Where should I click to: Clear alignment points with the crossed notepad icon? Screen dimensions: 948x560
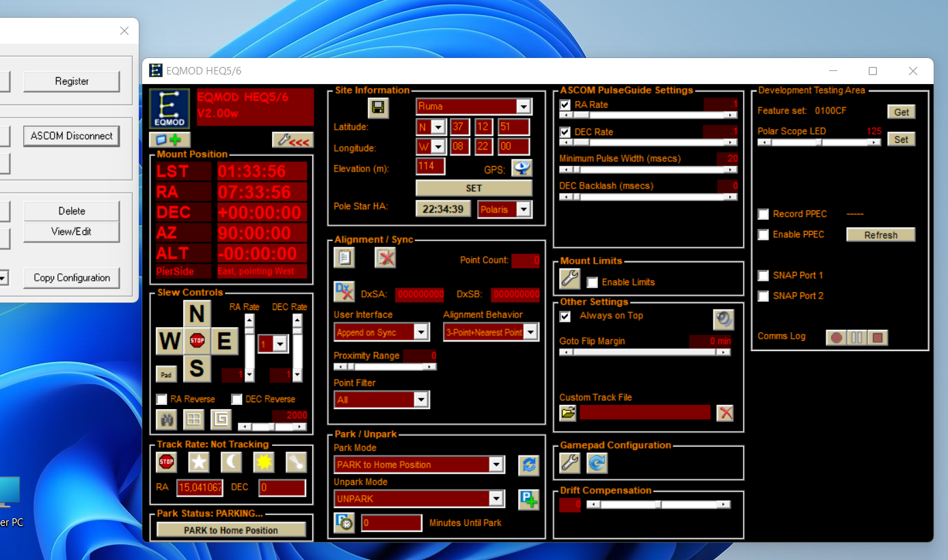tap(385, 257)
